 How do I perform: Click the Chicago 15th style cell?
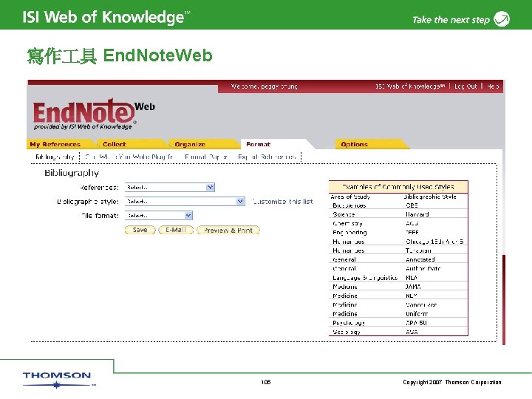coord(434,242)
